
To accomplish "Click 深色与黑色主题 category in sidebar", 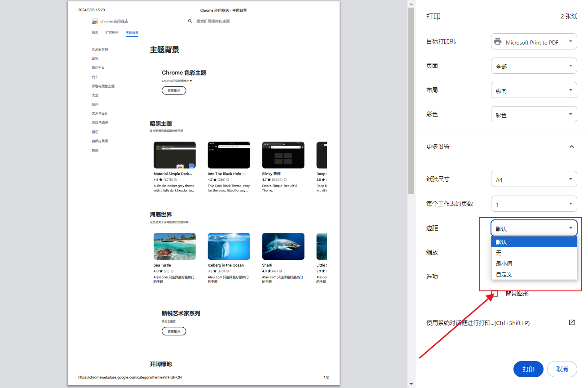I will point(103,86).
